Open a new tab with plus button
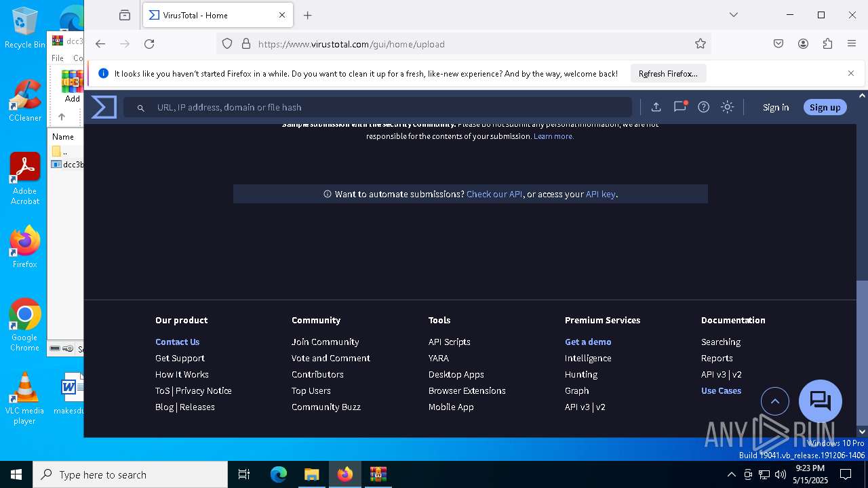868x488 pixels. pyautogui.click(x=308, y=15)
